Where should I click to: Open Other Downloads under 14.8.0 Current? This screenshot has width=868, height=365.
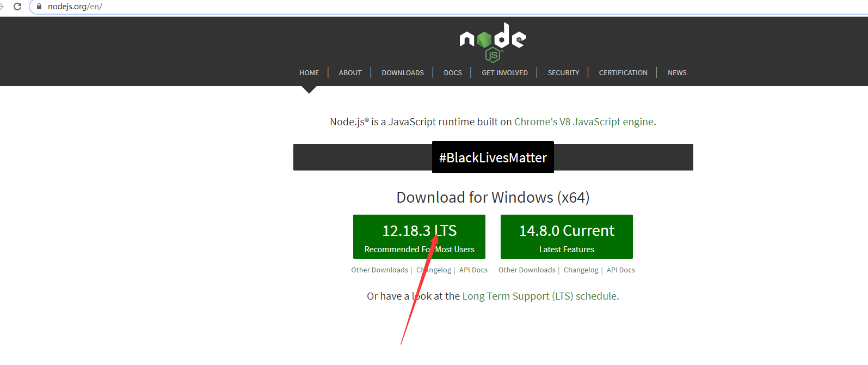tap(527, 270)
